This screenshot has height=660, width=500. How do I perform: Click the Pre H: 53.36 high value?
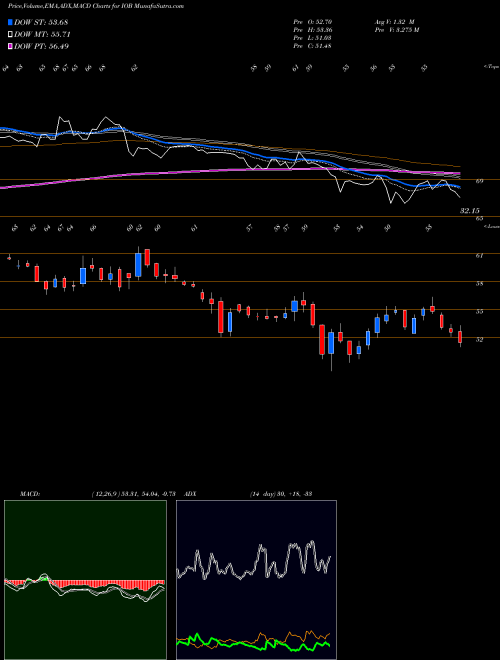pyautogui.click(x=313, y=30)
